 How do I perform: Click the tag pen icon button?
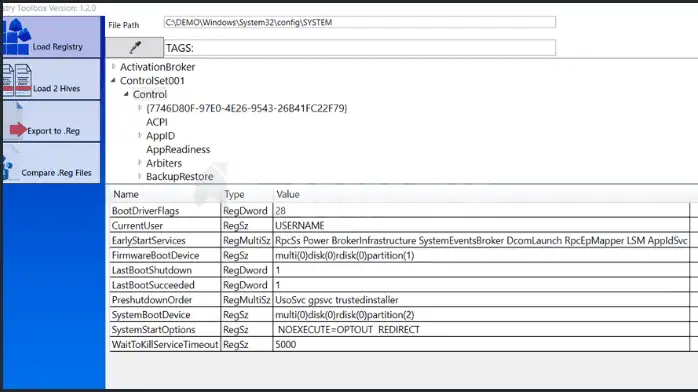135,47
